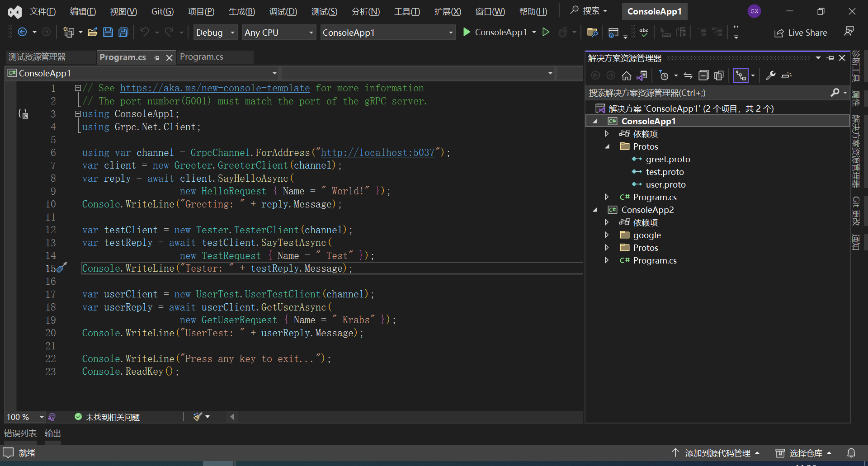
Task: Toggle the Show All Files icon
Action: (x=719, y=75)
